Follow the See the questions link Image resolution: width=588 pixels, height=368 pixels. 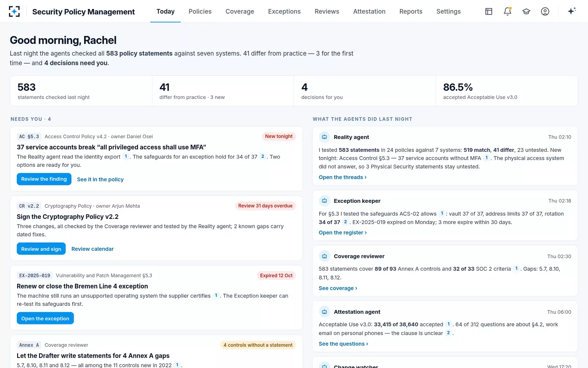tap(343, 344)
